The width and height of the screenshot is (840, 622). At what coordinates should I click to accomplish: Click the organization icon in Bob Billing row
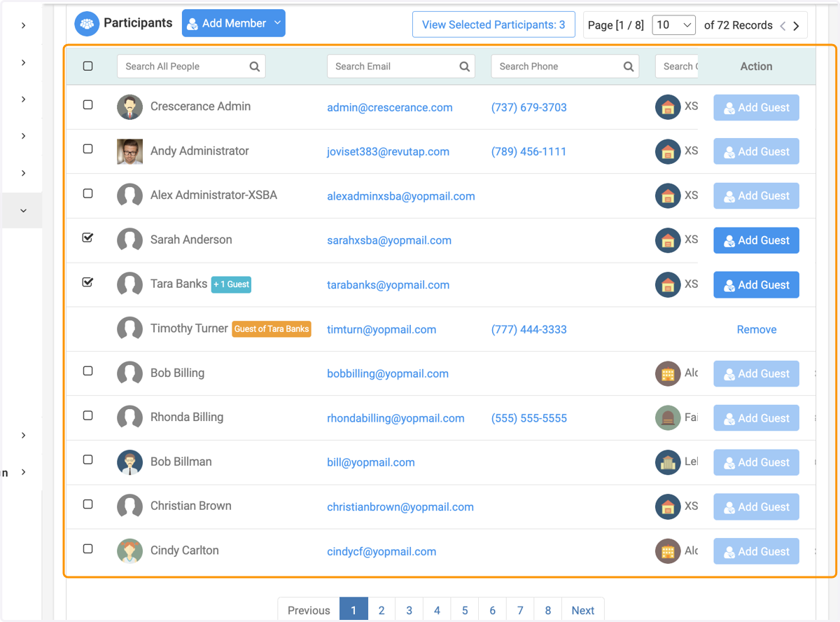click(x=668, y=373)
